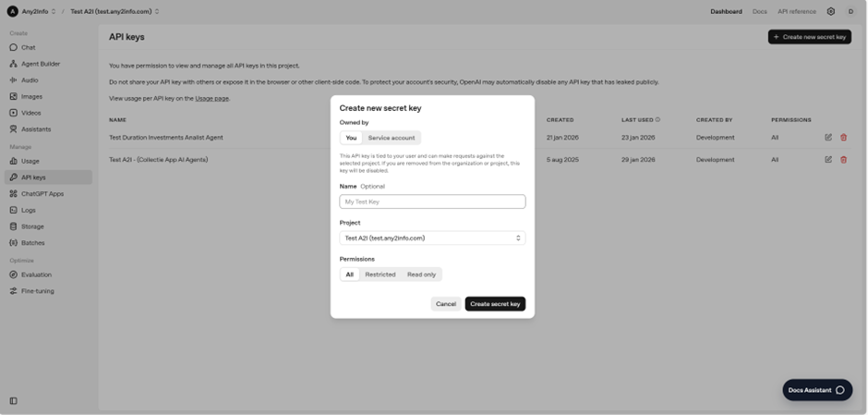Viewport: 868px width, 415px height.
Task: Select Read only permissions option
Action: pyautogui.click(x=421, y=275)
